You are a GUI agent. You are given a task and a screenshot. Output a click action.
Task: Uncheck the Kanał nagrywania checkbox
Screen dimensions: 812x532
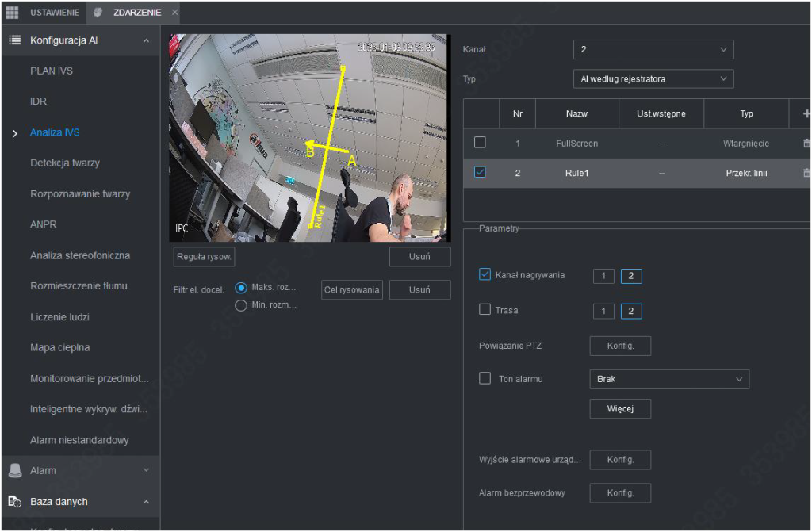coord(485,274)
